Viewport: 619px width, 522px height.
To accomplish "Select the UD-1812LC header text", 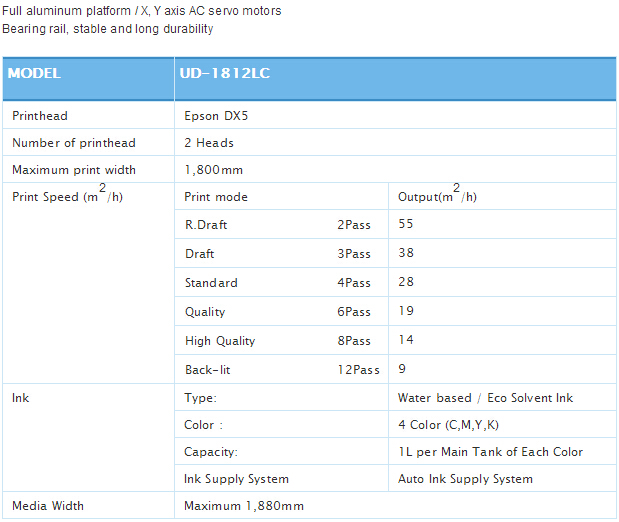I will [225, 73].
